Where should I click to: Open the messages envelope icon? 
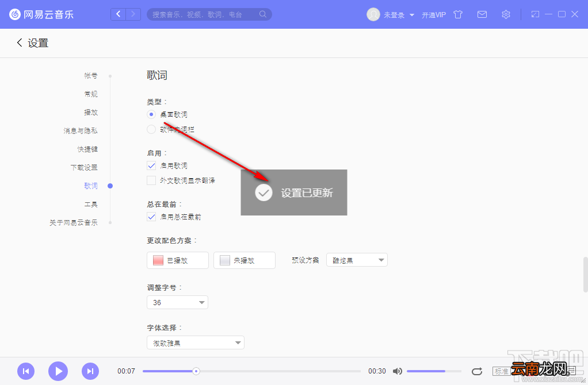(482, 14)
